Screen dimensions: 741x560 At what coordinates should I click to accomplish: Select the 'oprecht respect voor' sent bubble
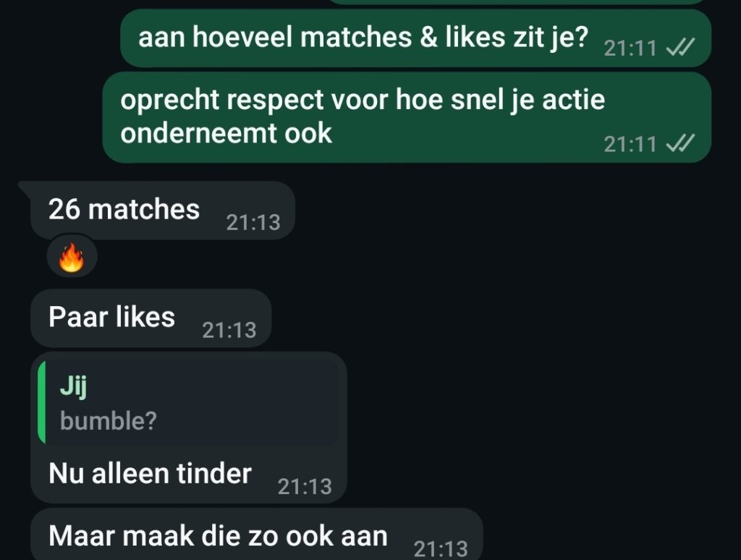[407, 117]
